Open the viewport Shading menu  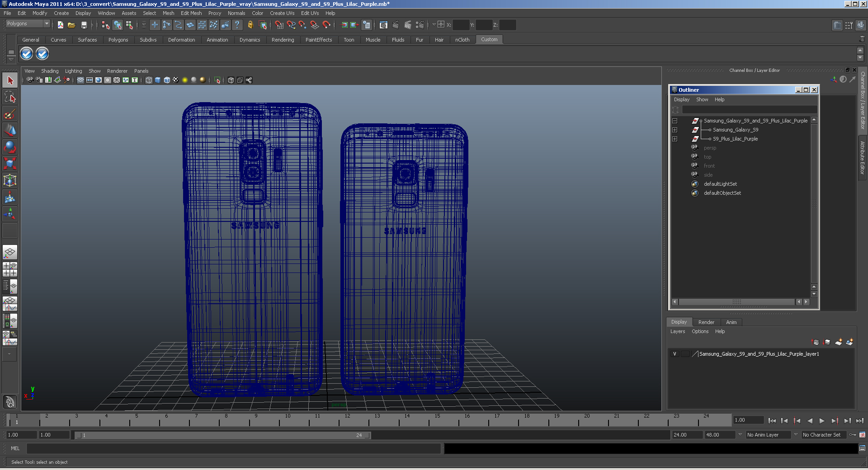pos(50,71)
